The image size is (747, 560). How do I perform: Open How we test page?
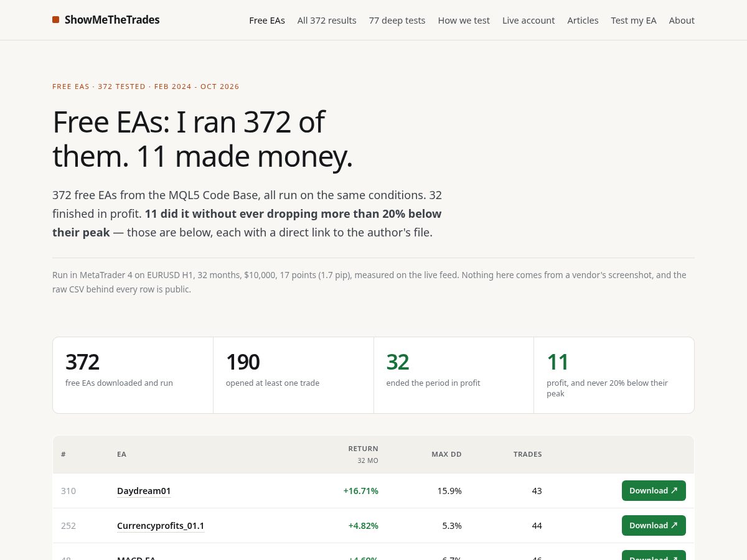(464, 21)
